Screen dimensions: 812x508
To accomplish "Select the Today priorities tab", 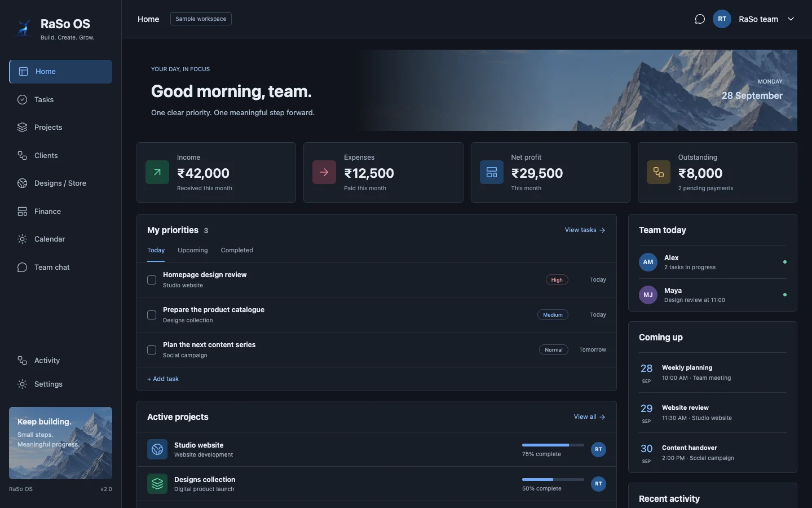I will [156, 251].
